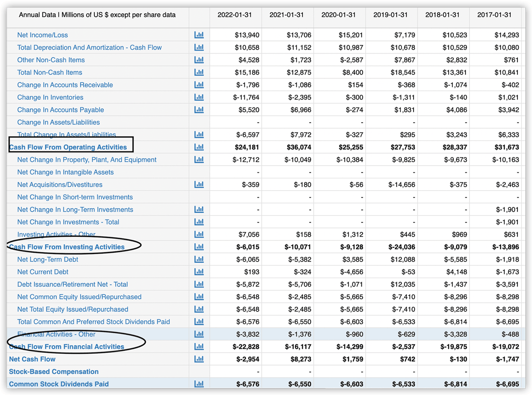Image resolution: width=532 pixels, height=395 pixels.
Task: Click the 2022 Cash Flow From Operating value $24,181
Action: click(247, 147)
